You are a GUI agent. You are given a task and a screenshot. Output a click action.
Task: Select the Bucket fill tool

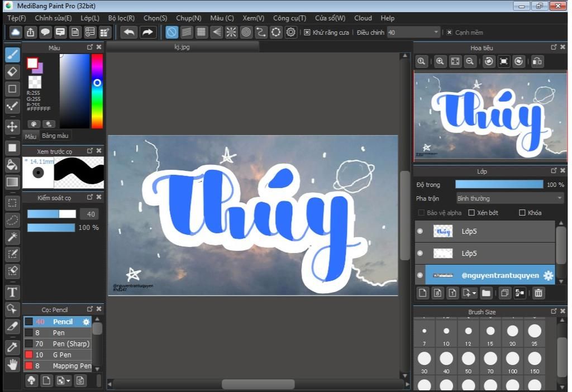tap(12, 165)
